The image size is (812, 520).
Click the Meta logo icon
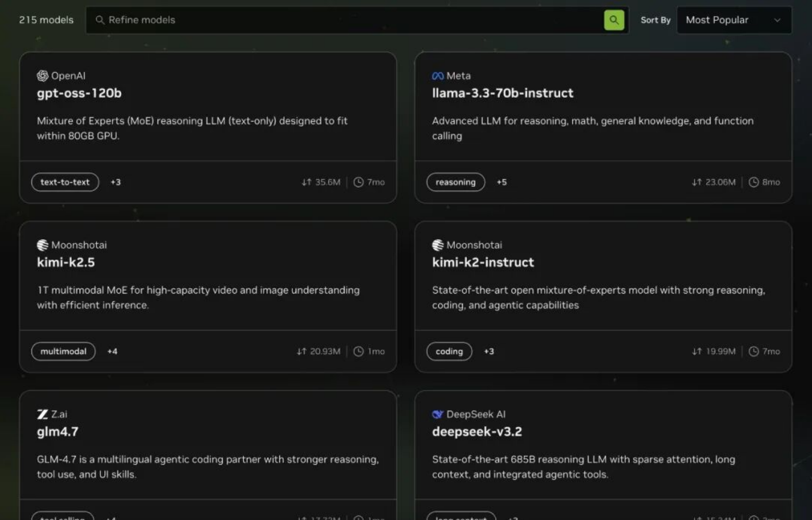[x=438, y=76]
